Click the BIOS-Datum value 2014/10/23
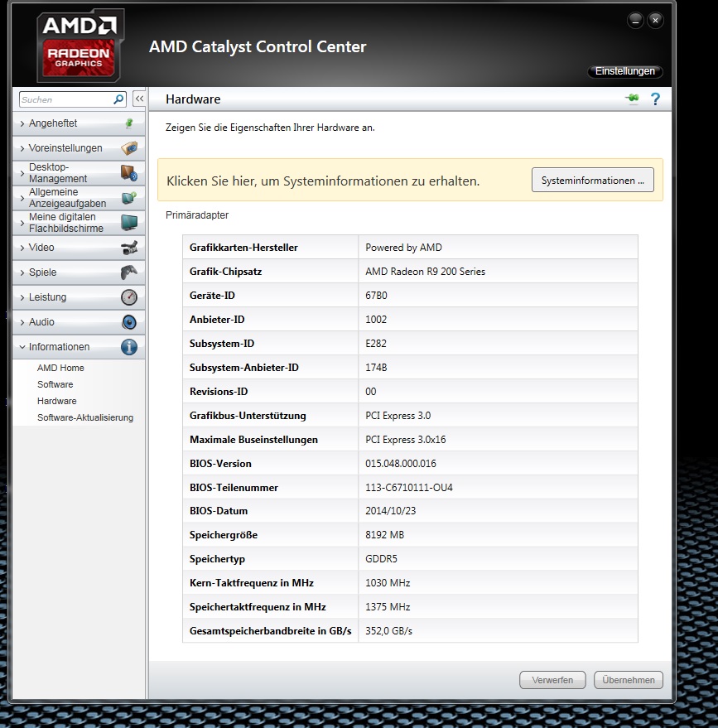 click(390, 511)
